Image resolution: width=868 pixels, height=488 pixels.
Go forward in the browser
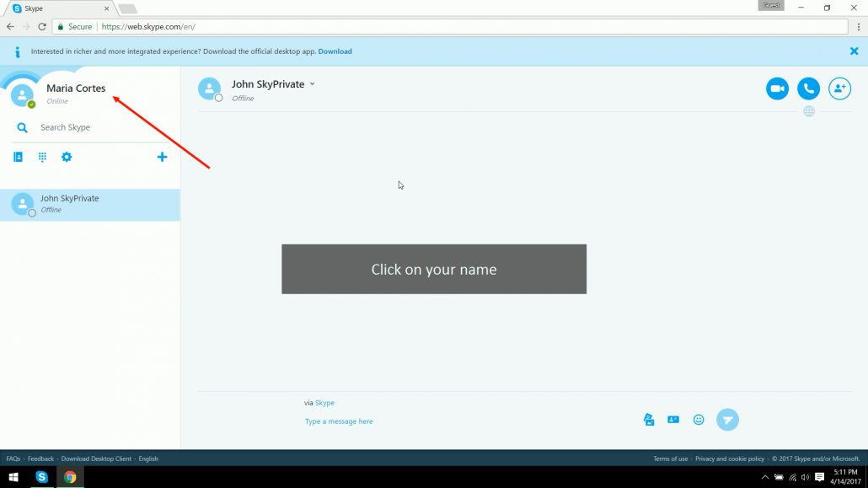(26, 27)
